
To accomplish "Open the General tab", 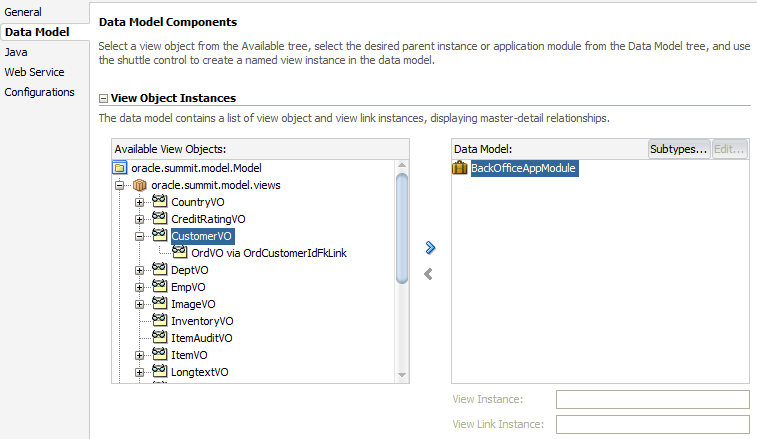I will (x=23, y=12).
